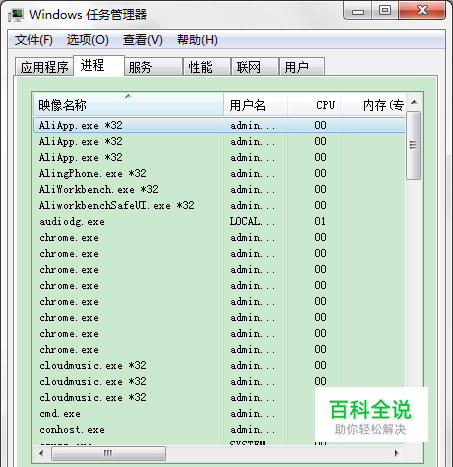The width and height of the screenshot is (453, 467).
Task: Select the AliworkbenchSafeUI.exe *32 process
Action: [x=219, y=205]
